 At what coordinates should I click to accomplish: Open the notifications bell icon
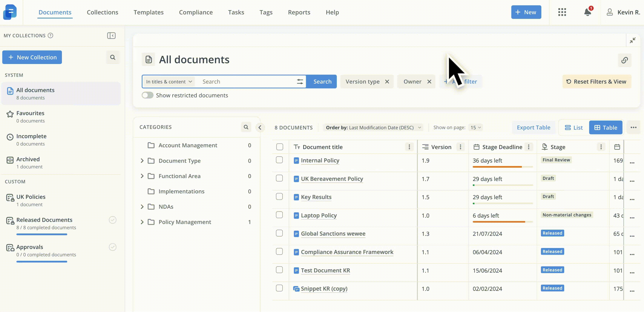coord(587,12)
